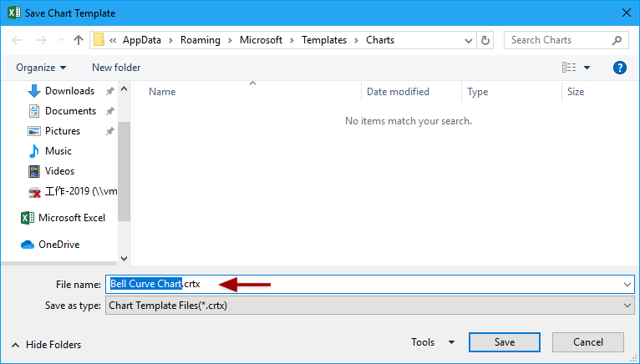Open OneDrive from the sidebar

click(x=58, y=245)
